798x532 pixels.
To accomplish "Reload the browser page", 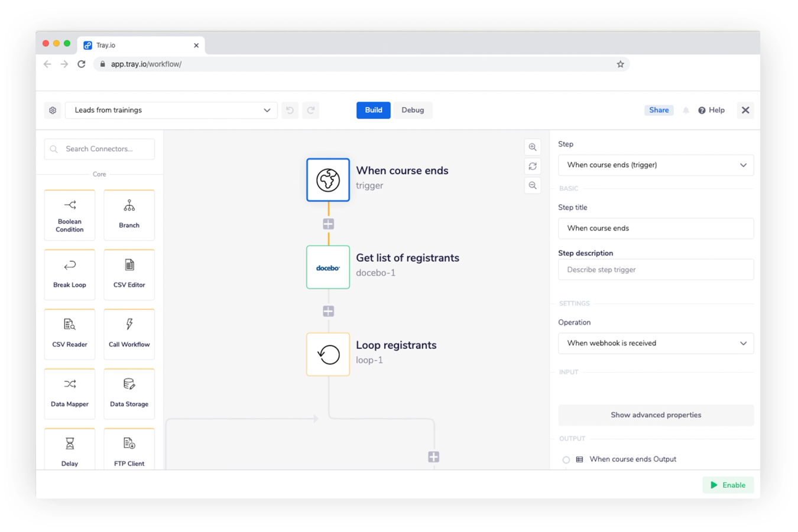I will click(82, 64).
